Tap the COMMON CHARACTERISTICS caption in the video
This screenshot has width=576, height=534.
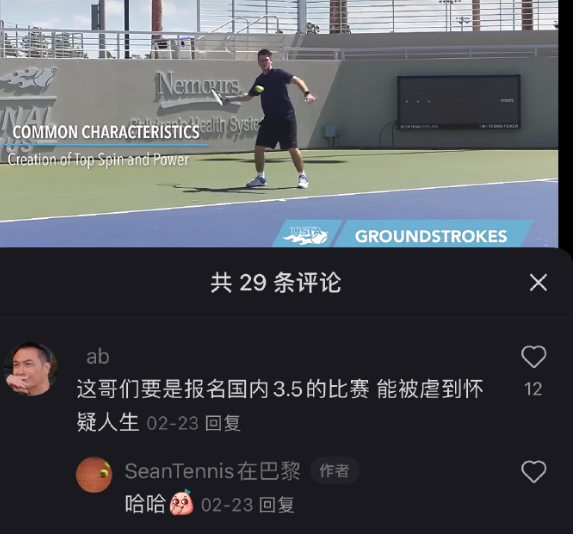(x=106, y=132)
